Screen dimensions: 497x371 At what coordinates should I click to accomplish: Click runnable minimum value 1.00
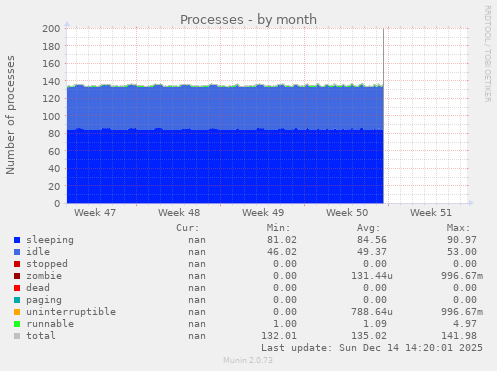[285, 324]
